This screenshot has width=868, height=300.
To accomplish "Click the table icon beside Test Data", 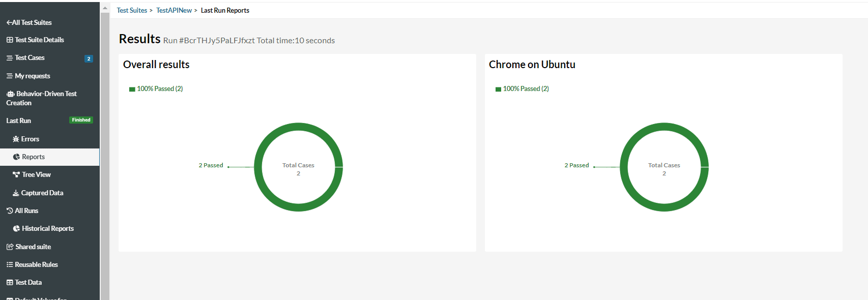I will (10, 283).
